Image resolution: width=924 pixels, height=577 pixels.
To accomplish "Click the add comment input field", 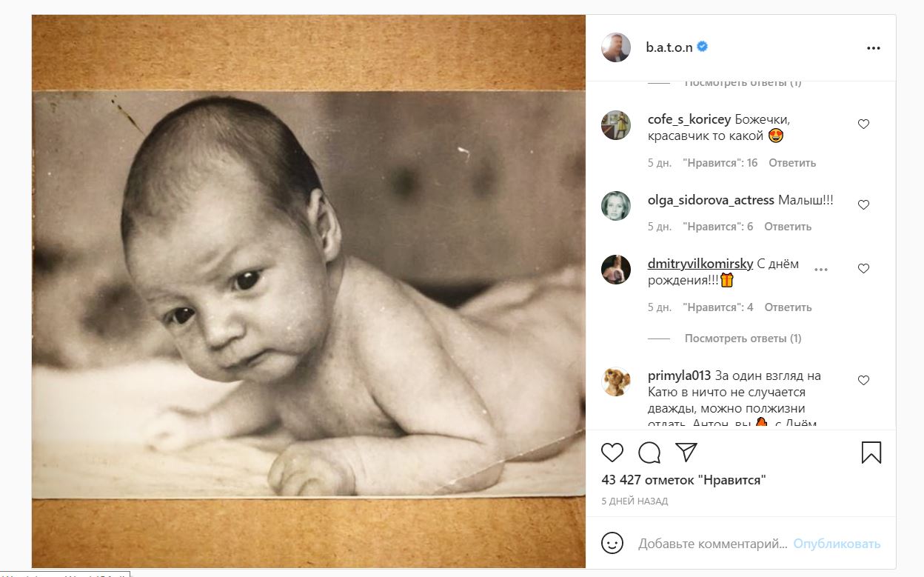I will coord(712,544).
